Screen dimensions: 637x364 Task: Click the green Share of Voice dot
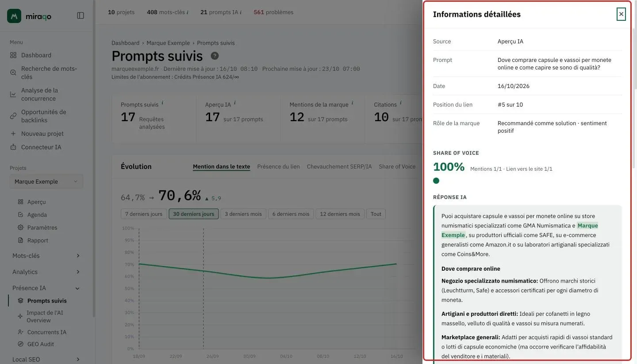436,180
